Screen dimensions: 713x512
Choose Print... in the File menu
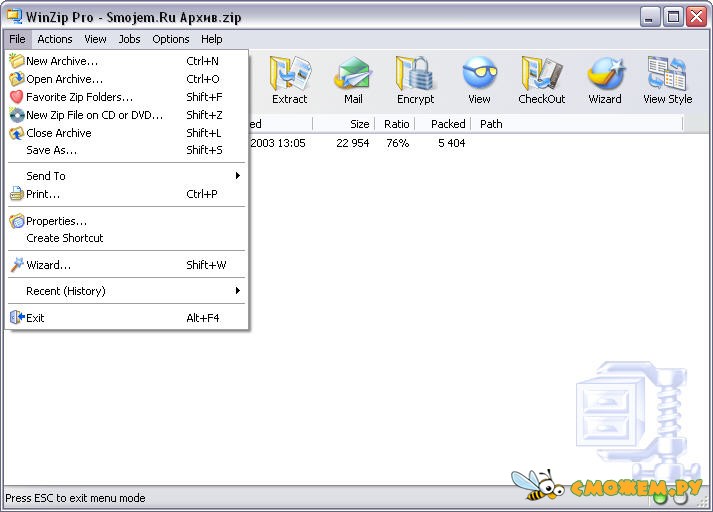pos(126,194)
